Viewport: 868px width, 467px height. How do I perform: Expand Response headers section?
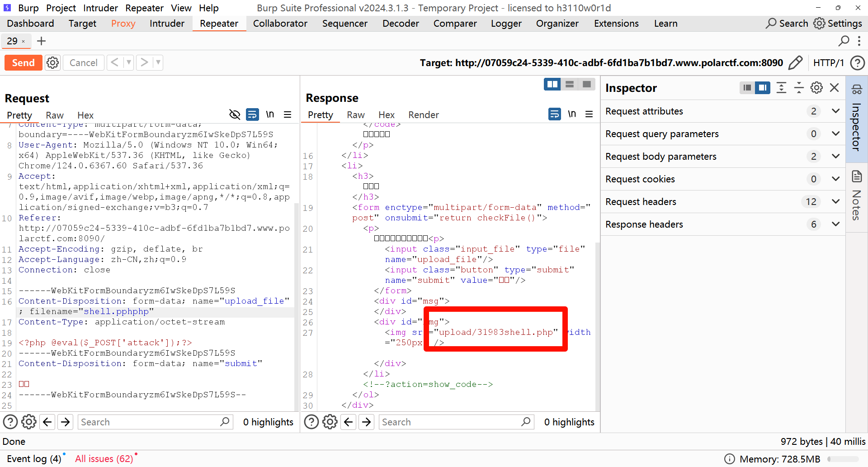[x=723, y=224]
